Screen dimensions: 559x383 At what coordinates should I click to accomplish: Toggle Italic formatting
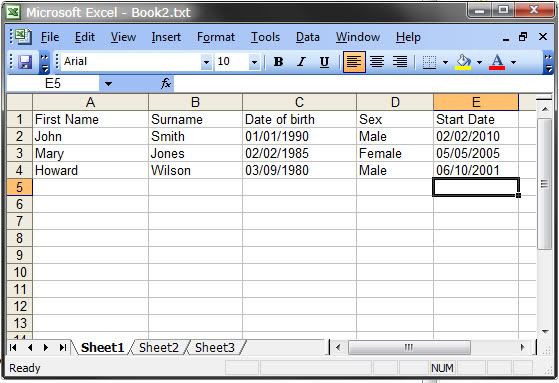[302, 62]
